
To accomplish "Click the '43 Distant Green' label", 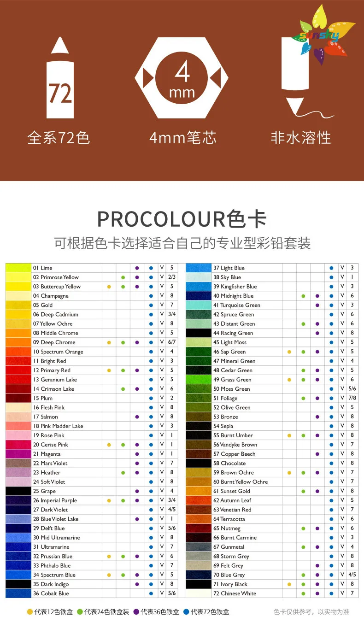I will (x=234, y=324).
